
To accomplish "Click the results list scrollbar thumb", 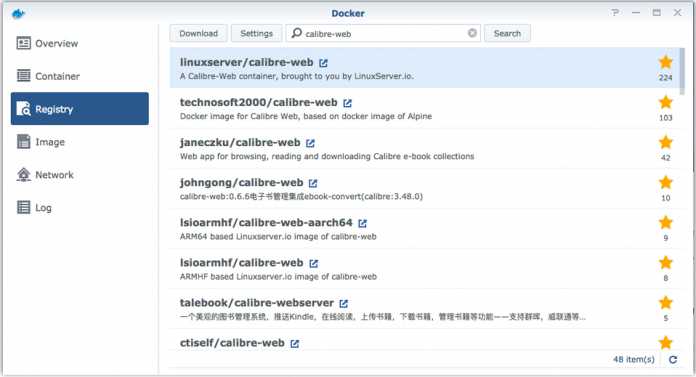I will click(x=682, y=71).
